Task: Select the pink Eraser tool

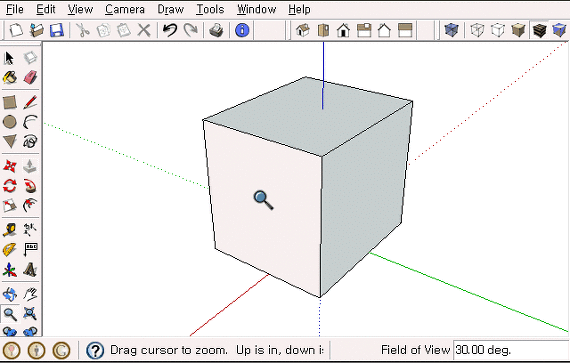Action: click(30, 77)
